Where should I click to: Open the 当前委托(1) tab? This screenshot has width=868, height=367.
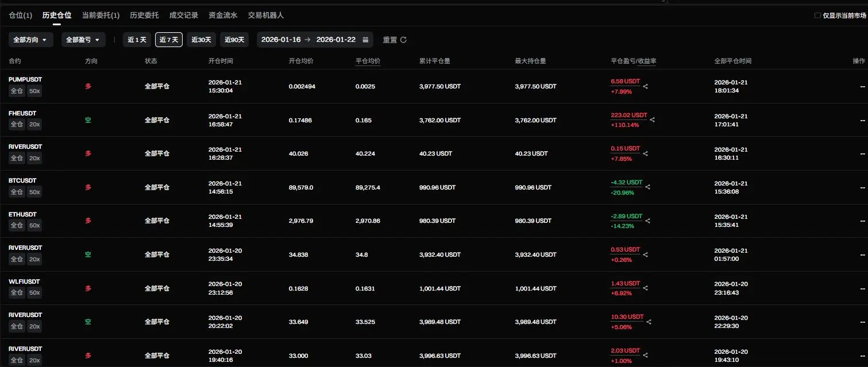tap(101, 16)
